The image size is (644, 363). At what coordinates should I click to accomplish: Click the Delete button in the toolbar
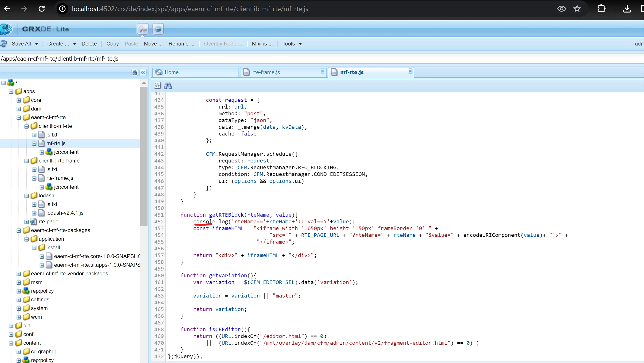click(89, 44)
